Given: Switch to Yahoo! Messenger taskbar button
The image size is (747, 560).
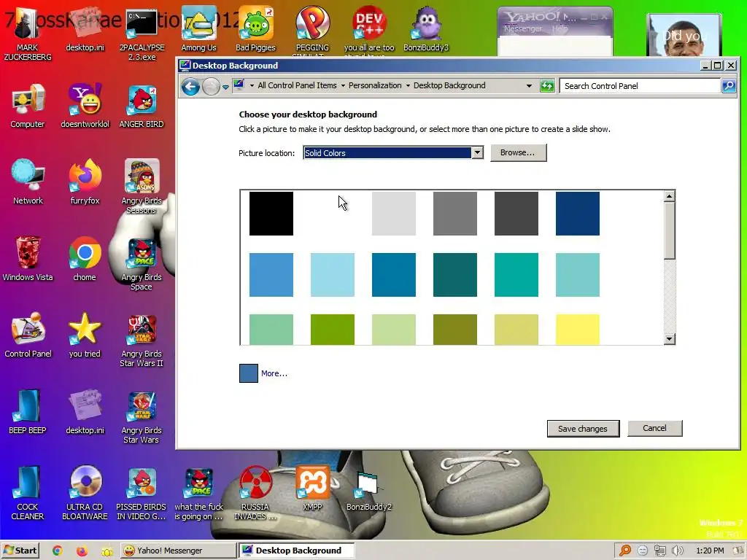Looking at the screenshot, I should (x=178, y=551).
